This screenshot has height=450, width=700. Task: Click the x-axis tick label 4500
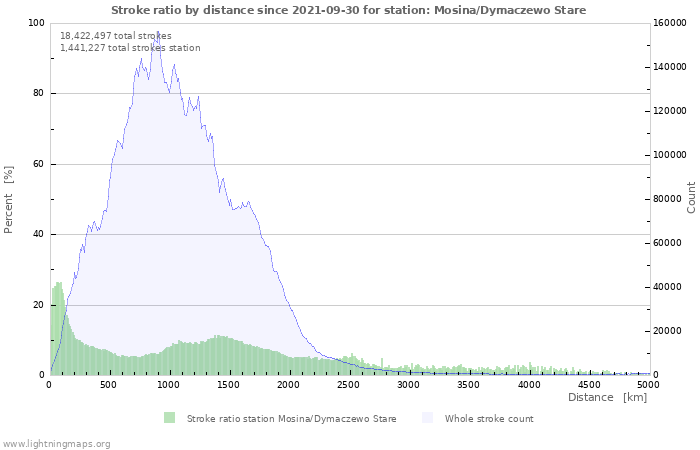[589, 385]
